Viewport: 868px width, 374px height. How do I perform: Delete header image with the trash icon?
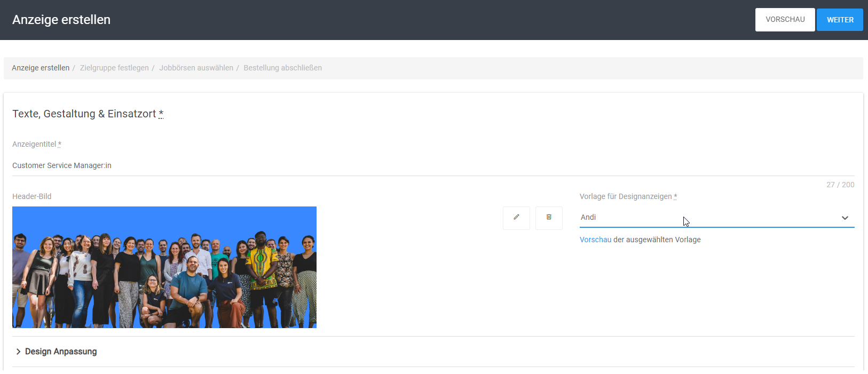549,218
